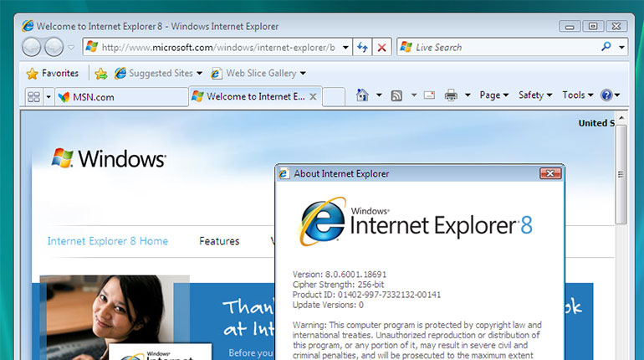Click Add to Favorites Bar icon
644x360 pixels.
point(101,74)
